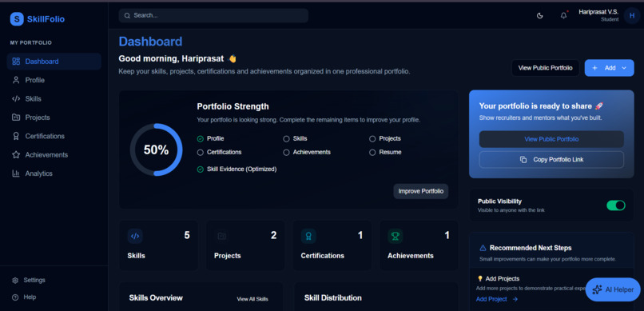Follow the View All Skills link
Screen dimensions: 644x311
pyautogui.click(x=252, y=299)
